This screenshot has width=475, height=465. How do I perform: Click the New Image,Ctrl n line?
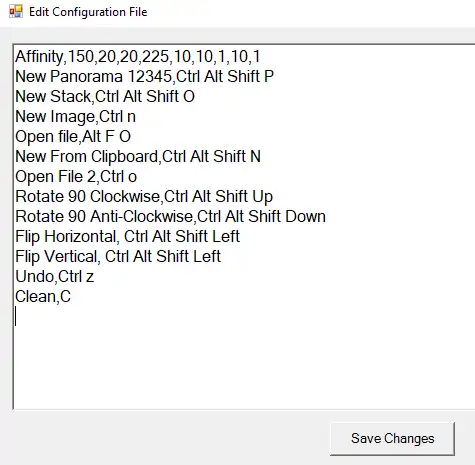tap(75, 116)
